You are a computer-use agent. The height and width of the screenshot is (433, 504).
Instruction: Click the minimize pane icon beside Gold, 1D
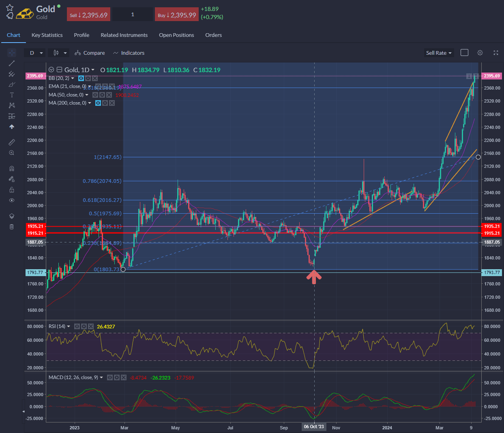pyautogui.click(x=59, y=70)
